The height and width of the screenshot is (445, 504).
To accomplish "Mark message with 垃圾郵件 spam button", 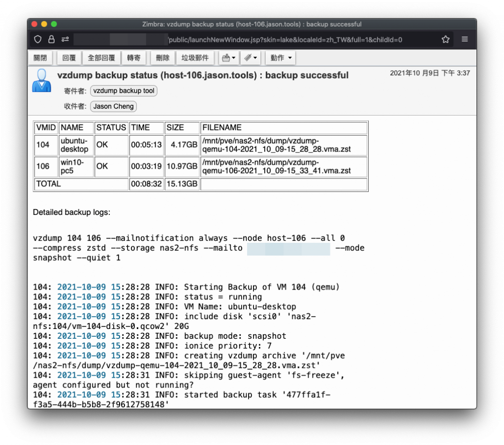I will [195, 58].
